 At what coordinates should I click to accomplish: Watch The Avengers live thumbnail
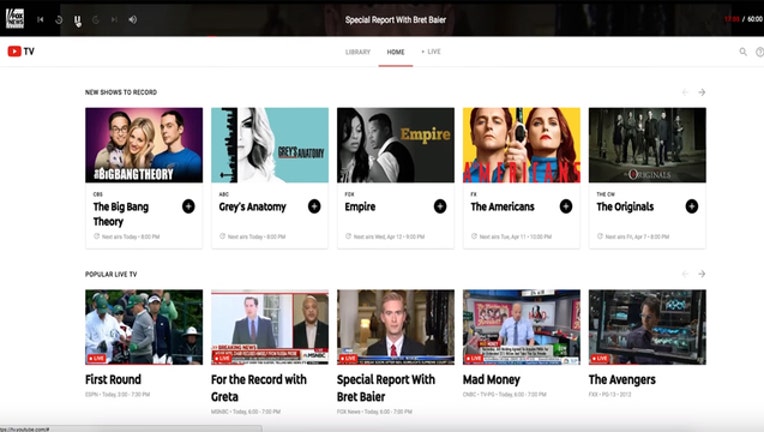[647, 327]
